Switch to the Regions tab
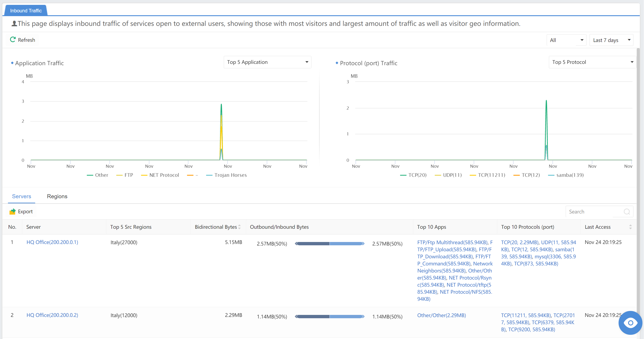This screenshot has width=644, height=339. tap(57, 196)
